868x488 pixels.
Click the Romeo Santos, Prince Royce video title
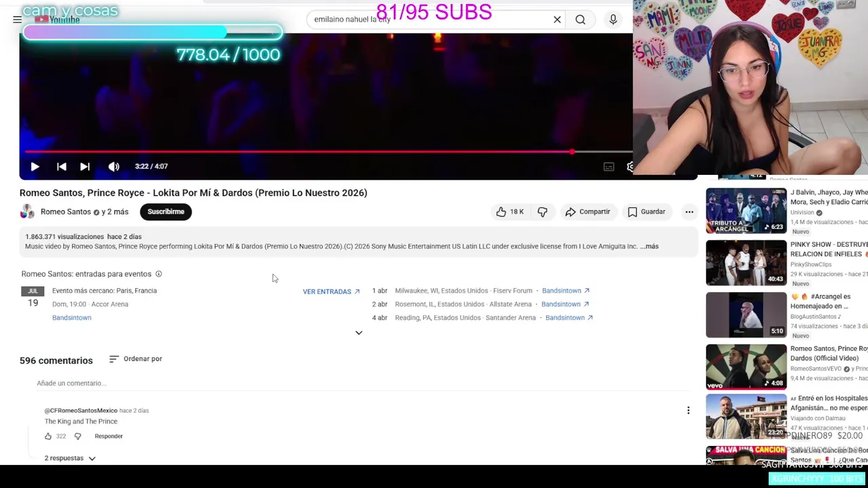193,193
